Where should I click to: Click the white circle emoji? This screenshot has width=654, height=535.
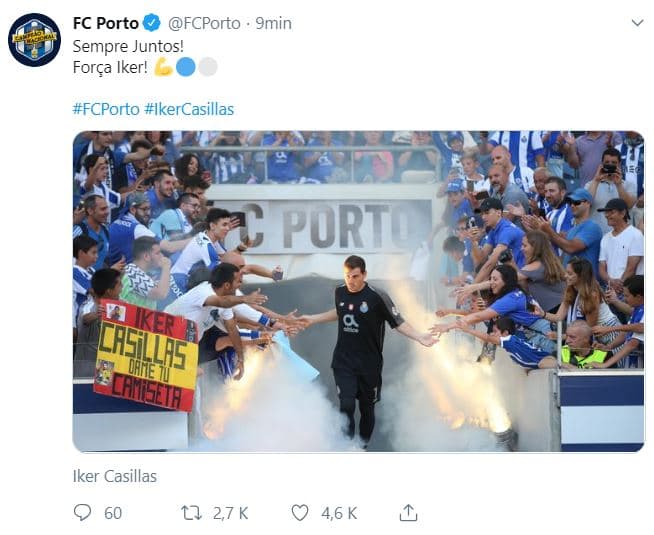(x=207, y=67)
